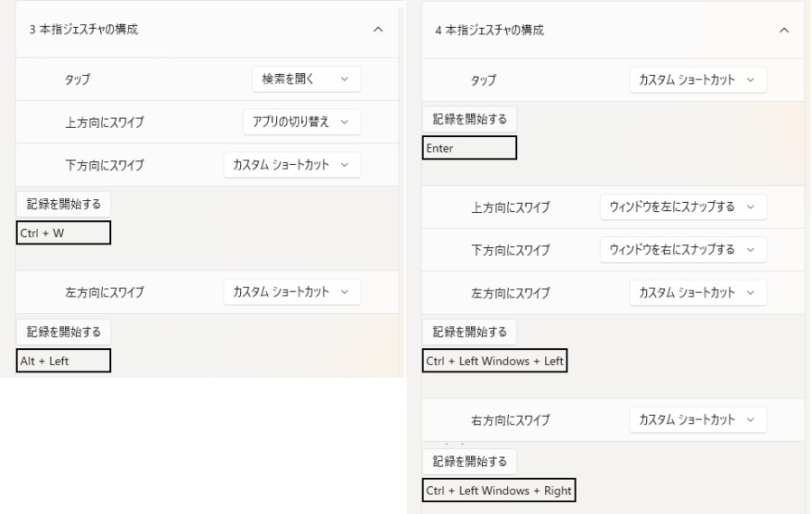Click the Ctrl + Left Windows + Right field
The image size is (812, 514).
(499, 491)
